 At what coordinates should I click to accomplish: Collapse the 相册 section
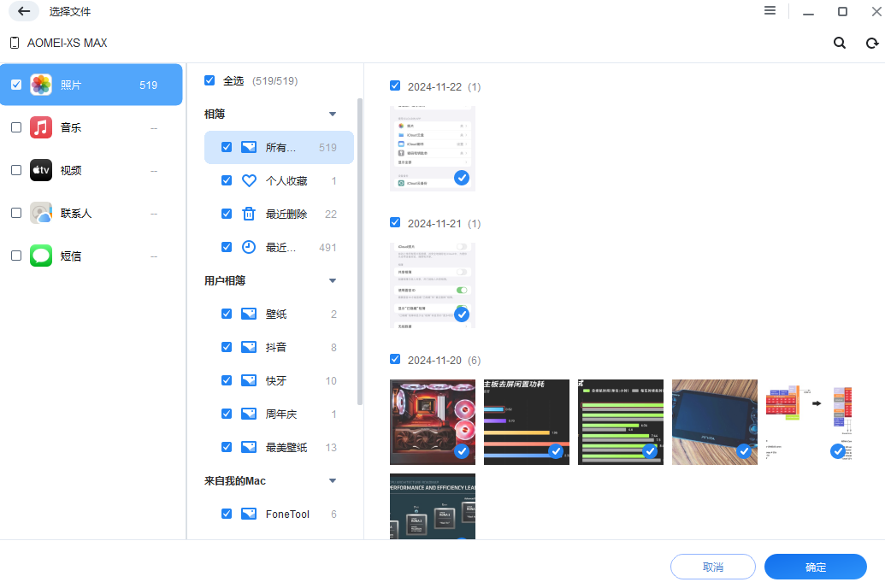pyautogui.click(x=332, y=113)
